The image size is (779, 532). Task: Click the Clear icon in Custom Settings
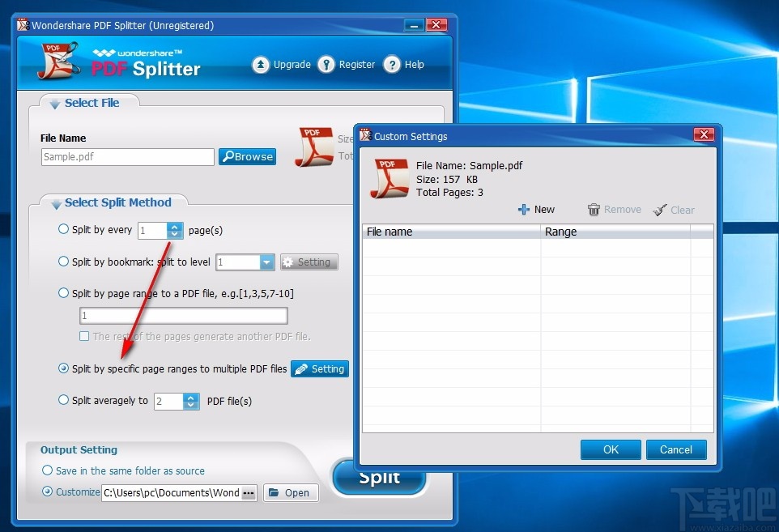pos(658,209)
